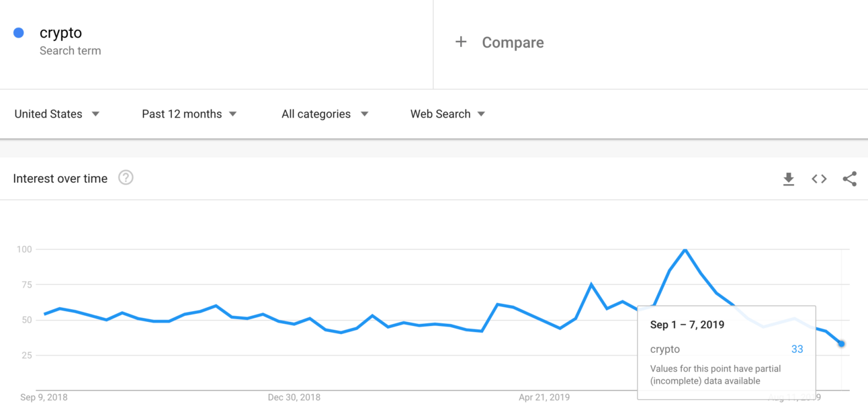868x416 pixels.
Task: Click the Interest over time heading
Action: (60, 179)
